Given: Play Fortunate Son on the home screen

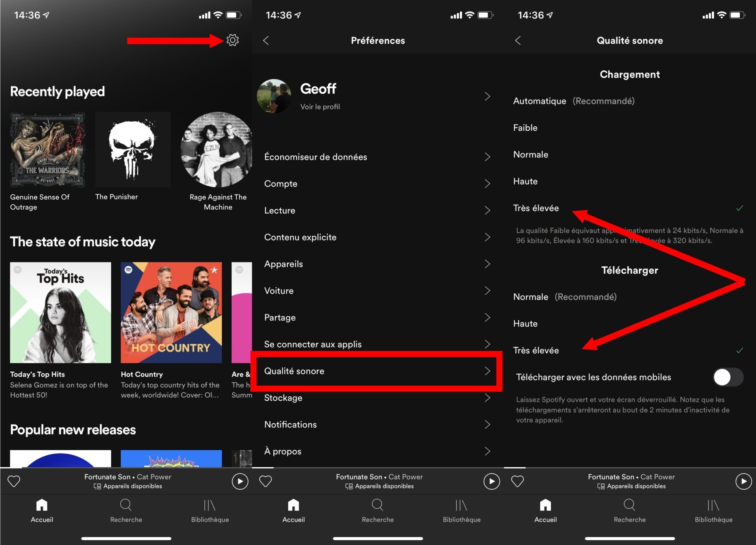Looking at the screenshot, I should (240, 481).
